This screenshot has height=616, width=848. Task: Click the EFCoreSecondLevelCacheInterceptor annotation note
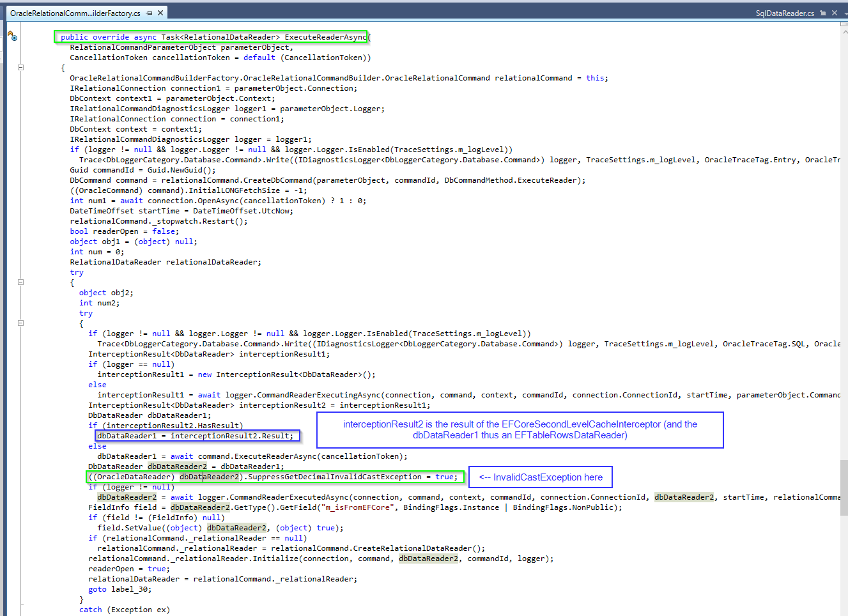tap(520, 429)
